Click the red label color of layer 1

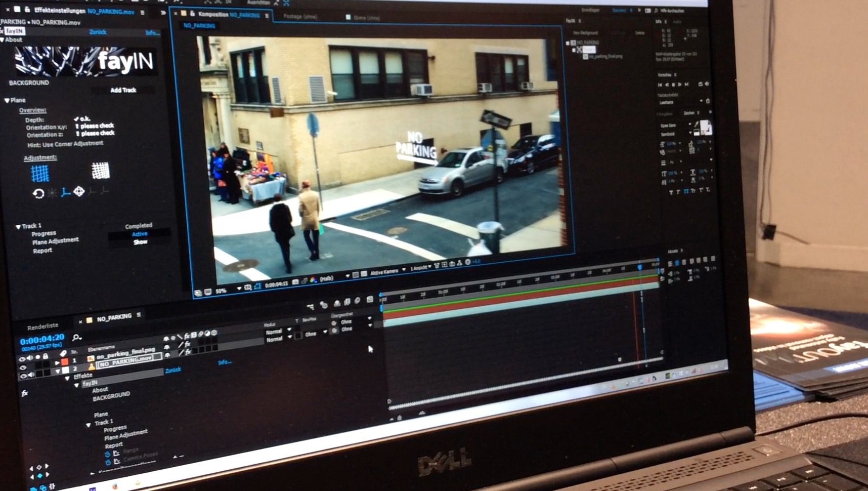tap(65, 362)
